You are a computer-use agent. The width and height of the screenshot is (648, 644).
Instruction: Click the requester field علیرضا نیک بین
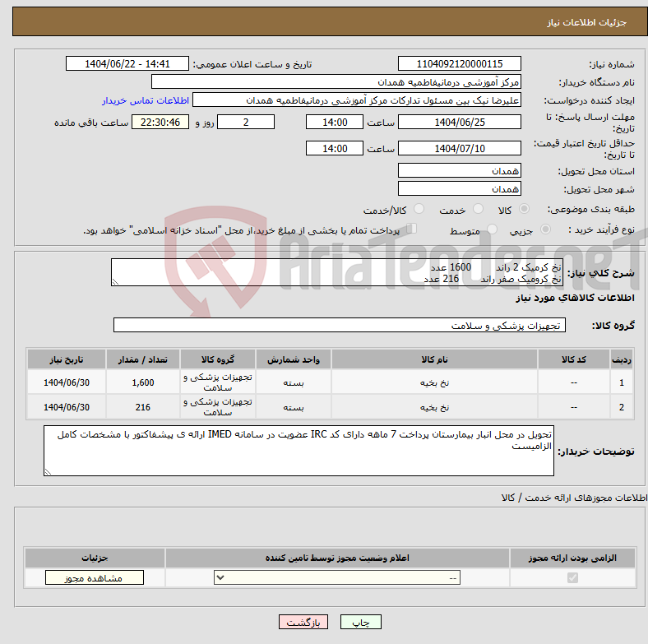coord(357,100)
